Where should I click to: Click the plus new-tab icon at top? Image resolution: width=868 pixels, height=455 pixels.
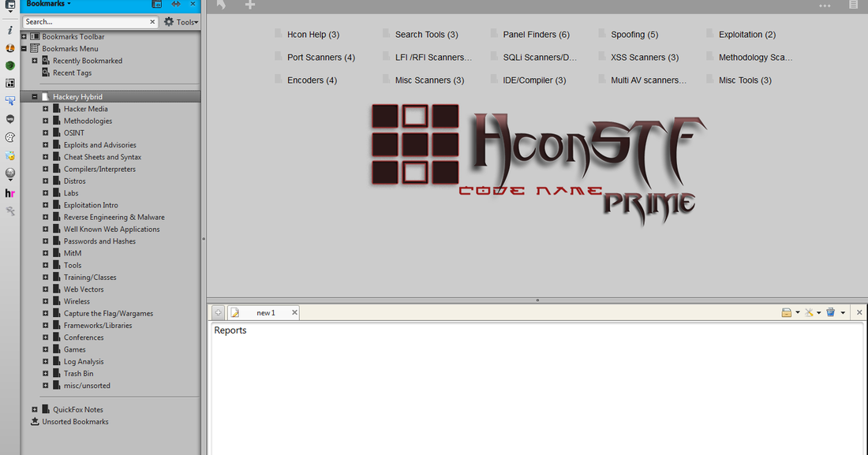(x=250, y=5)
